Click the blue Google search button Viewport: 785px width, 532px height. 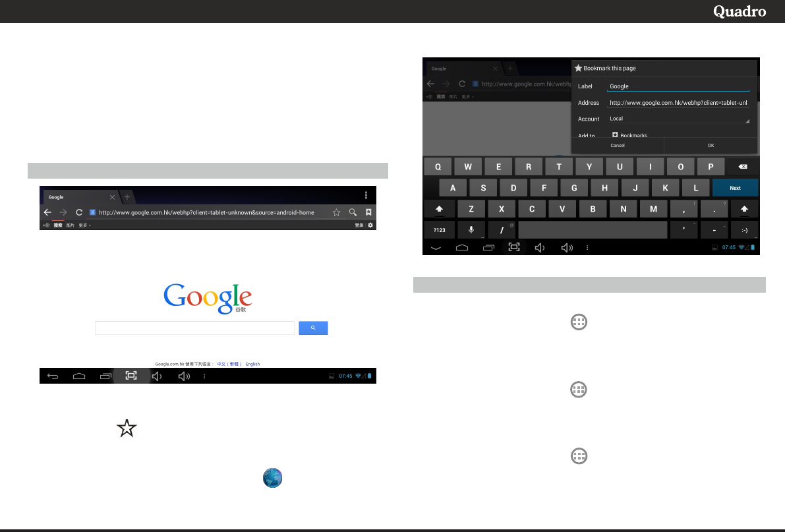pos(313,328)
